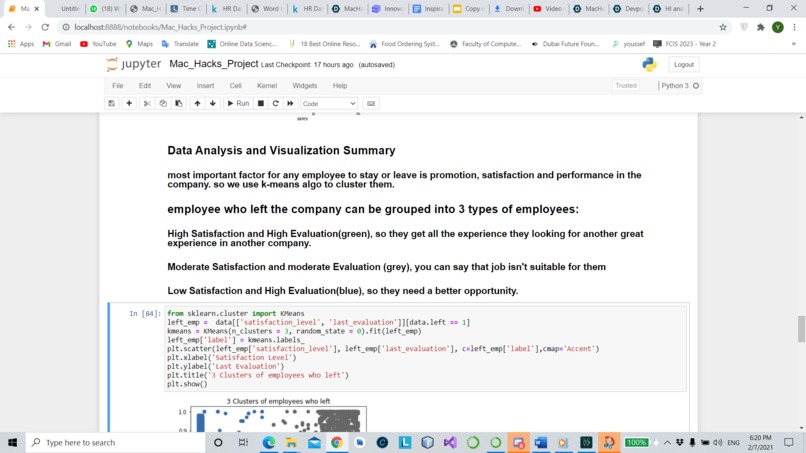Open the FCIS 2023 - Year 2 bookmark
Screen dimensions: 806x453
tap(684, 44)
